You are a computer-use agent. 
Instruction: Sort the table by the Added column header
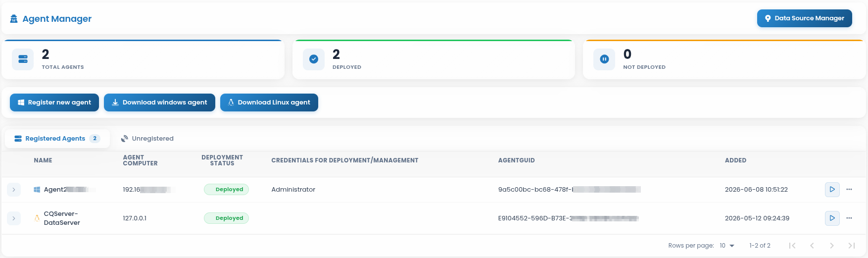click(x=735, y=160)
